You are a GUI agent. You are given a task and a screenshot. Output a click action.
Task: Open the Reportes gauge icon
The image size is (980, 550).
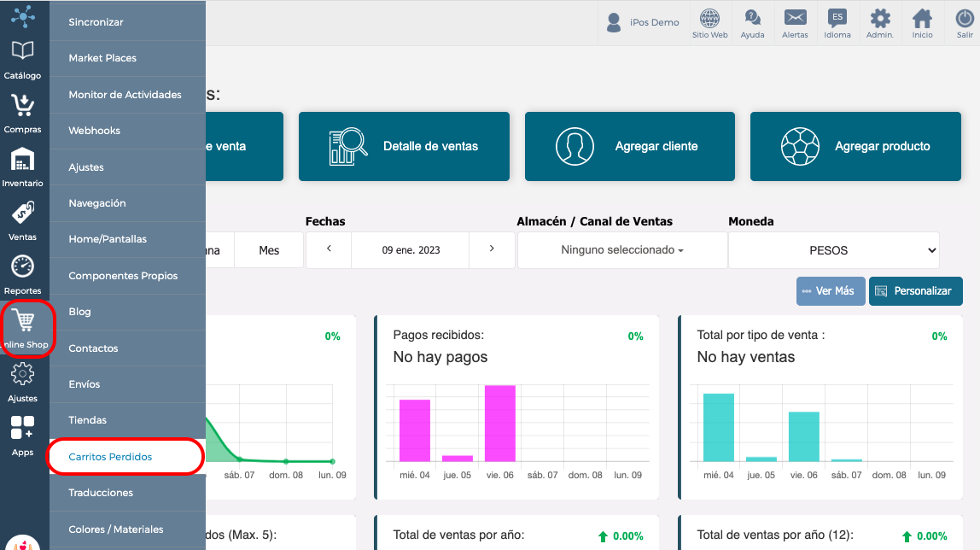[22, 266]
